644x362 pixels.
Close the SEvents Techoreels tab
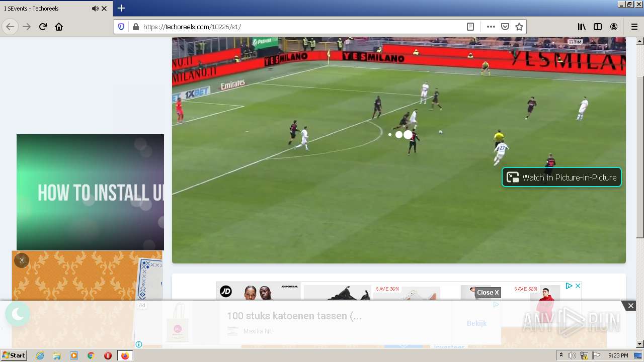tap(104, 9)
